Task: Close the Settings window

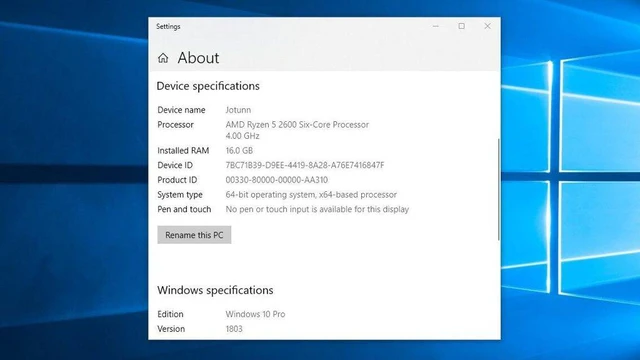Action: tap(487, 26)
